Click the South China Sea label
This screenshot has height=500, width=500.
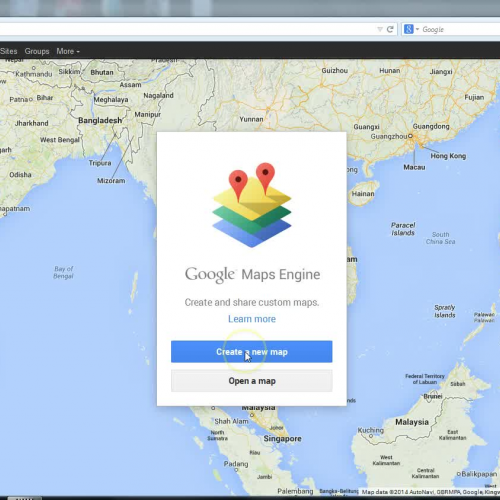440,238
